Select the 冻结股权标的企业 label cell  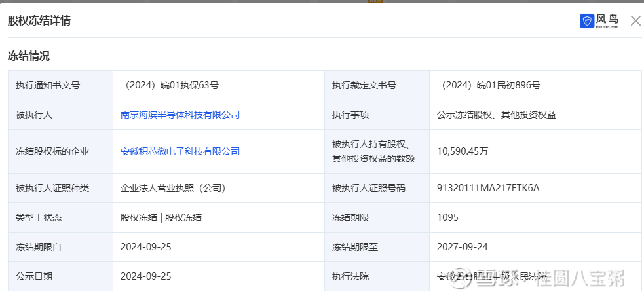point(60,151)
